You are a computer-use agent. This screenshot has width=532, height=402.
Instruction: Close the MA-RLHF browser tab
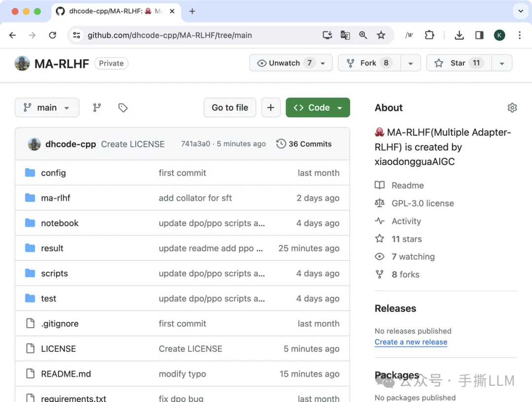(172, 11)
